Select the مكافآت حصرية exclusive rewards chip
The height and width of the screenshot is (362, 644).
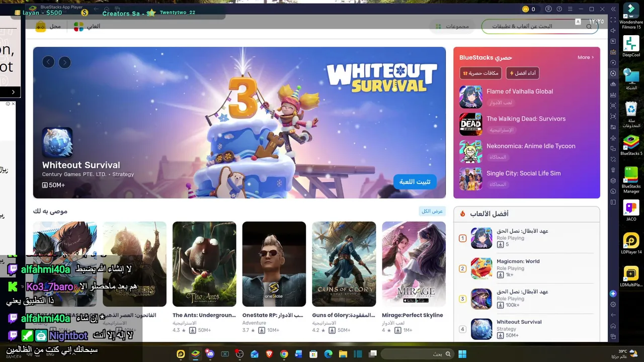480,73
